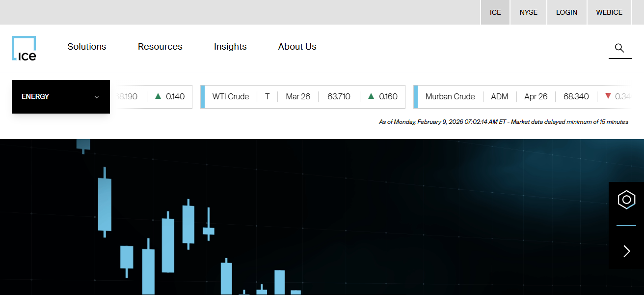The height and width of the screenshot is (295, 644).
Task: Open the Insights menu
Action: 230,46
